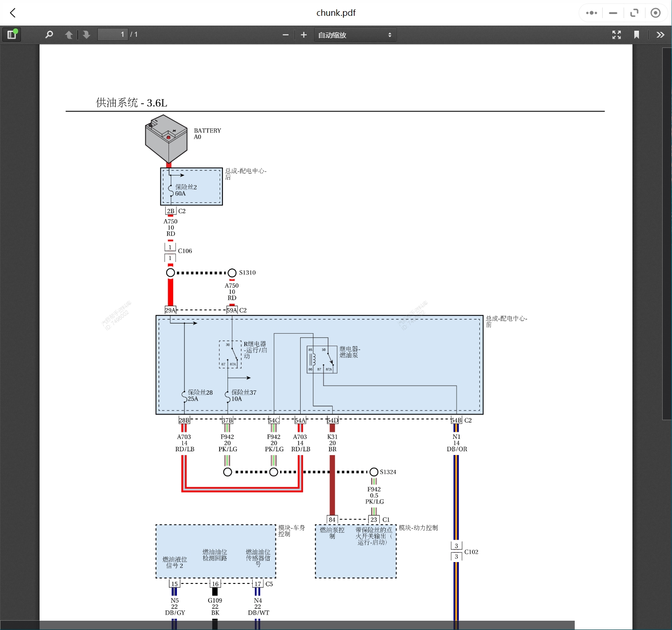Click the page number input field
The width and height of the screenshot is (672, 630).
(x=112, y=35)
